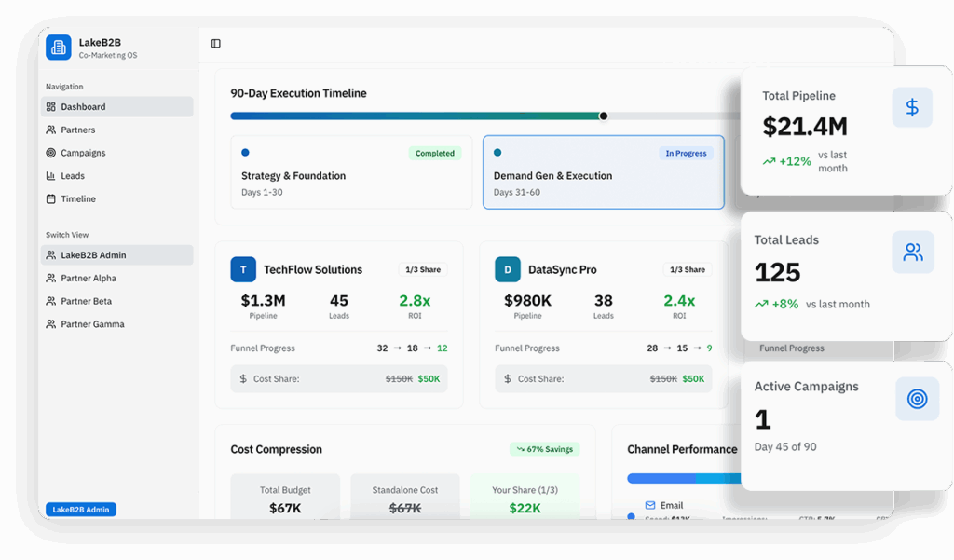
Task: Click the Total Pipeline dollar icon
Action: coord(912,107)
